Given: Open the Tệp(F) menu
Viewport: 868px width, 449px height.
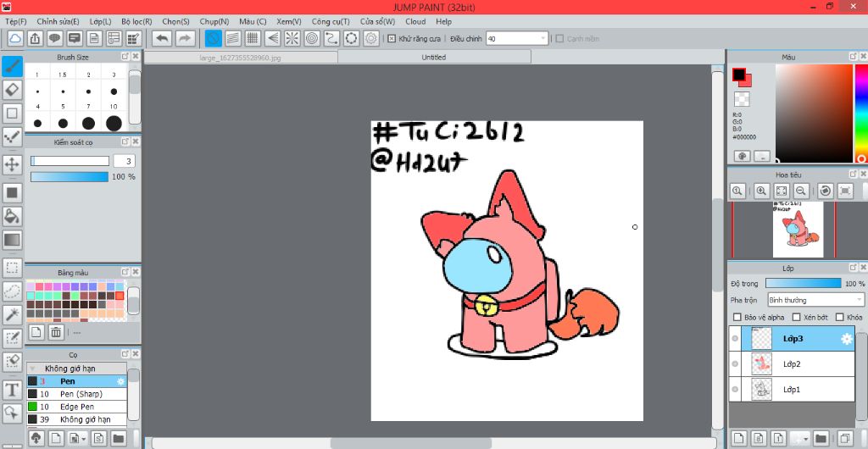Looking at the screenshot, I should coord(16,21).
